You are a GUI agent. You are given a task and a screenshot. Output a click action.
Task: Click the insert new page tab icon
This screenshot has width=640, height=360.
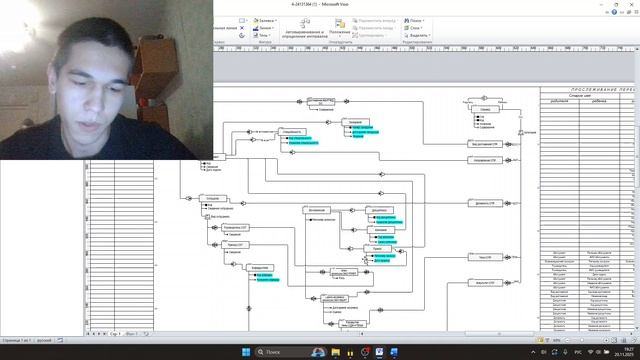click(x=146, y=334)
